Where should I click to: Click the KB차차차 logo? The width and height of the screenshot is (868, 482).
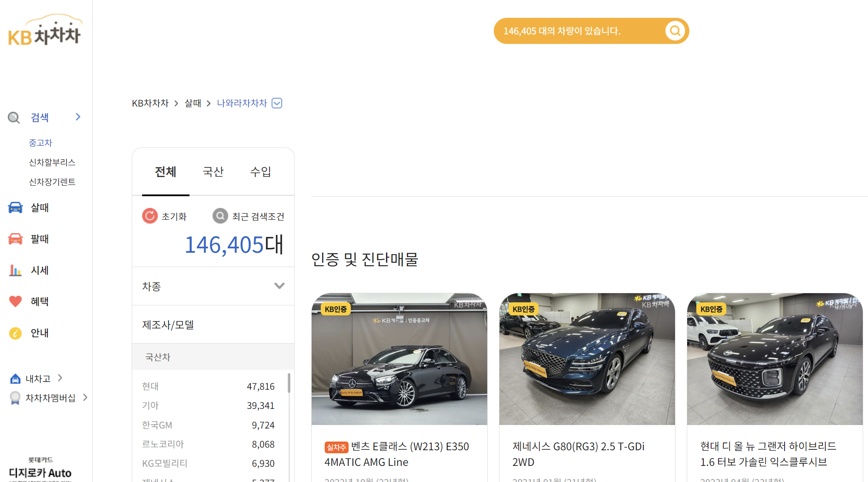45,30
